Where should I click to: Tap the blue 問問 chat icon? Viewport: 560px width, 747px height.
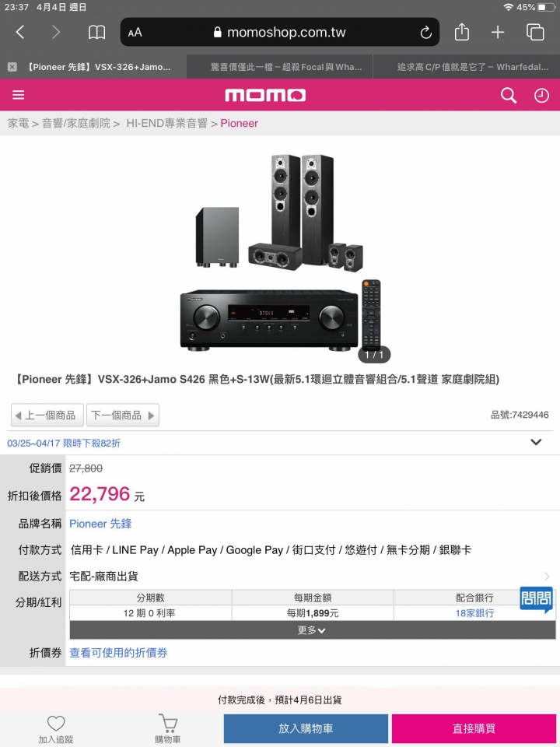(536, 599)
